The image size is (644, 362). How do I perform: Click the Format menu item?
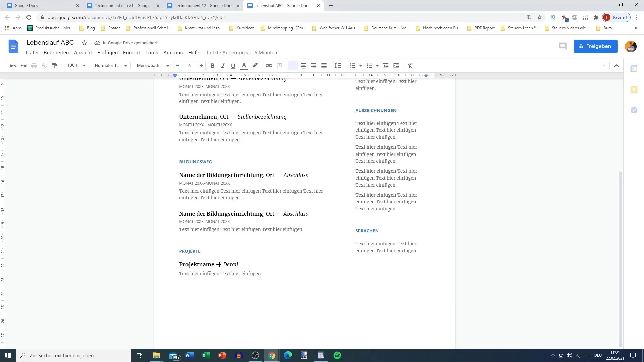click(x=131, y=53)
